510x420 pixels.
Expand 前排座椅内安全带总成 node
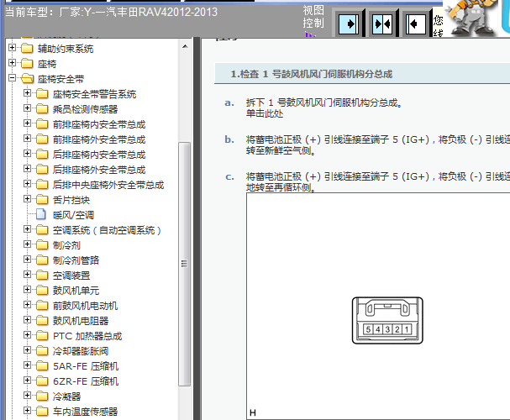(x=28, y=123)
